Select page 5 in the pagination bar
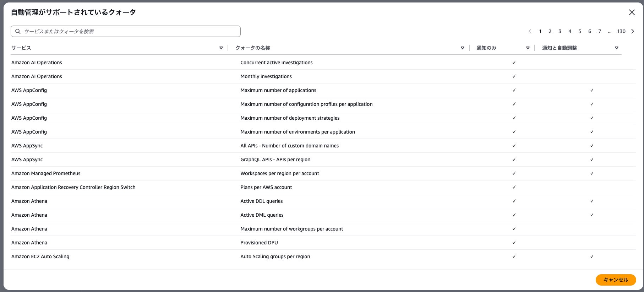Screen dimensions: 644x292 coord(580,31)
